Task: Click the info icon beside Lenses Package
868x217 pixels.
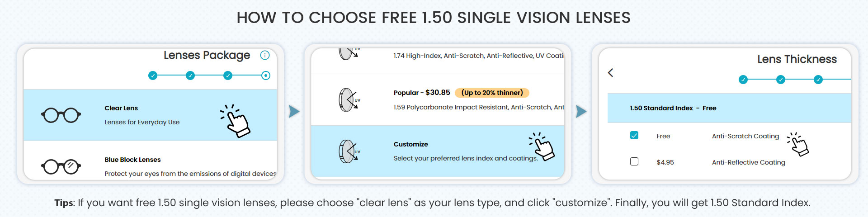Action: 265,55
